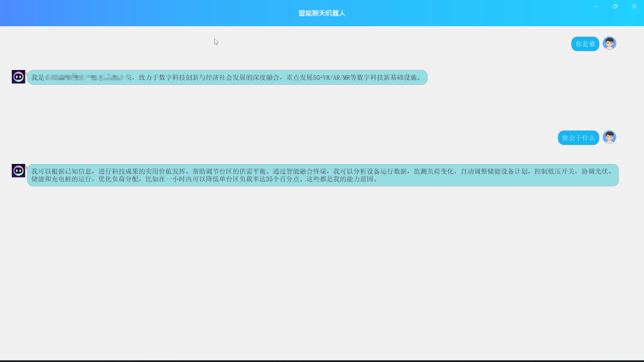The width and height of the screenshot is (644, 362).
Task: Click the 你是谁 message bubble
Action: tap(585, 44)
